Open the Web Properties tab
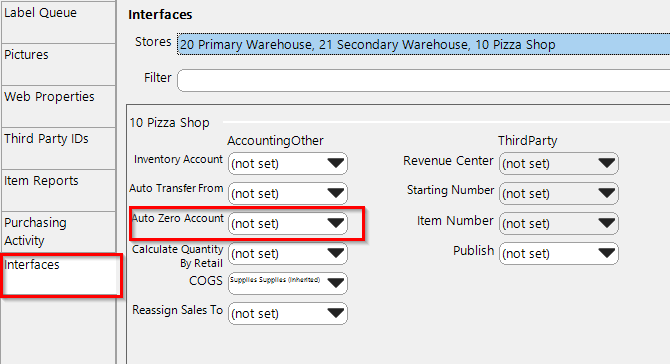This screenshot has height=364, width=670. click(58, 106)
